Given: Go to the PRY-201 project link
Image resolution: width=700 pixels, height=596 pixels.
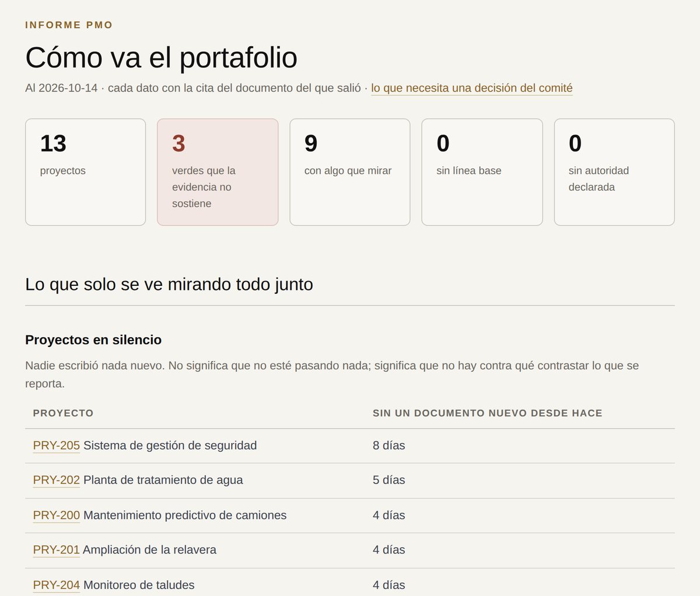Looking at the screenshot, I should pos(57,549).
